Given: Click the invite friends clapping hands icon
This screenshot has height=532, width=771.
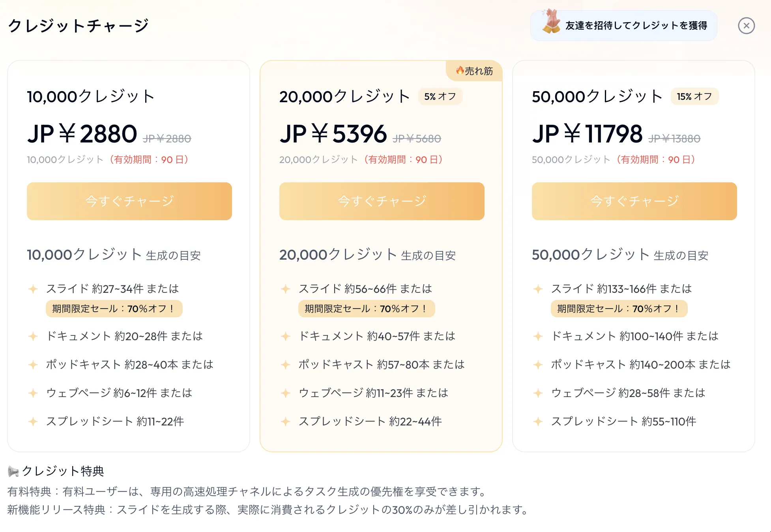Looking at the screenshot, I should coord(551,22).
